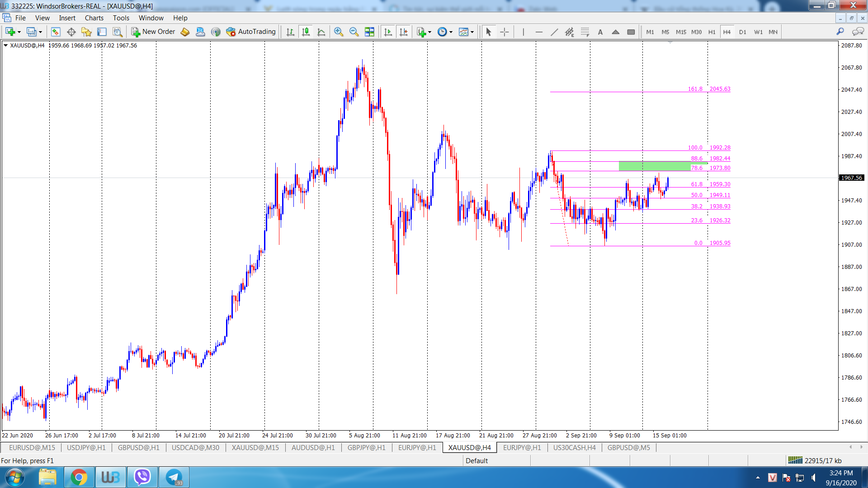Open Google Chrome from taskbar
This screenshot has width=868, height=488.
click(x=79, y=477)
